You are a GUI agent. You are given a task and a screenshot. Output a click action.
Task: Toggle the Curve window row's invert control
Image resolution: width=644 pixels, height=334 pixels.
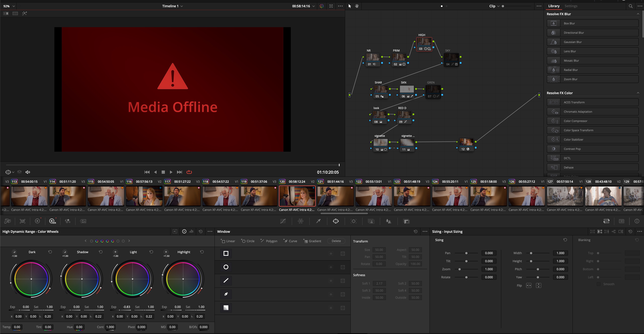click(331, 294)
